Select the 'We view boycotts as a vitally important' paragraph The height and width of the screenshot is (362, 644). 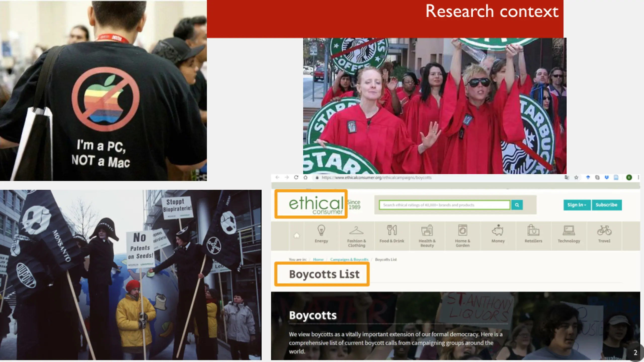395,343
